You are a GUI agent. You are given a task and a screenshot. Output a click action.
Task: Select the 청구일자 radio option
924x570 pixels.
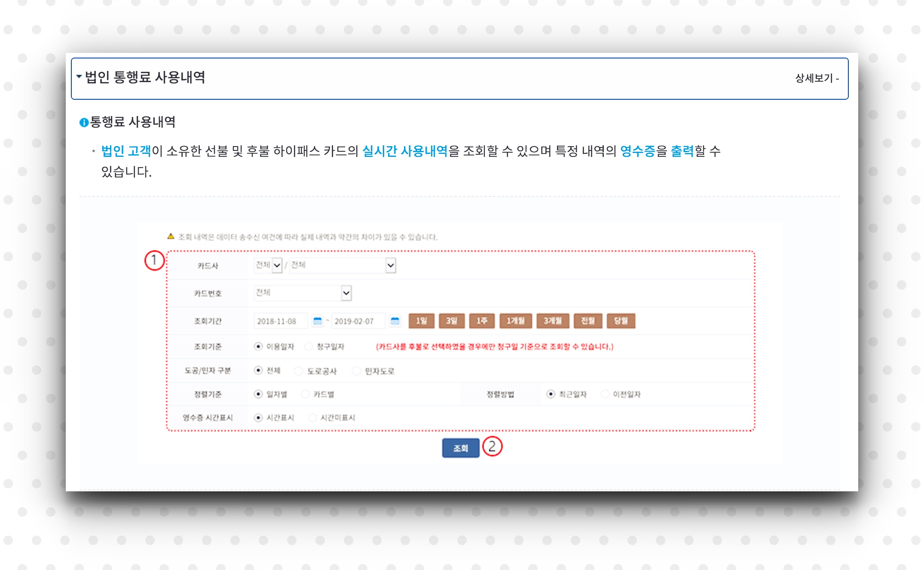[x=309, y=346]
